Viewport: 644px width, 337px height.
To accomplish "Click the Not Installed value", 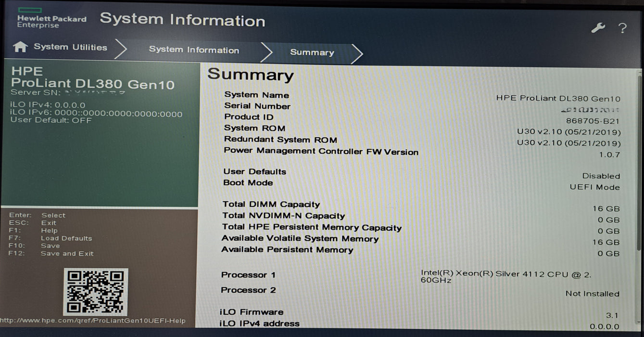I will coord(593,294).
